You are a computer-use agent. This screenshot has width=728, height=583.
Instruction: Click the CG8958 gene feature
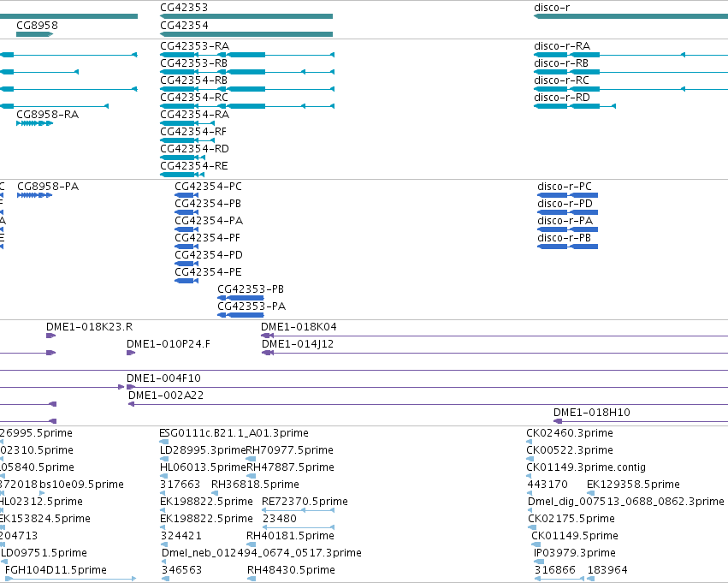pyautogui.click(x=35, y=34)
